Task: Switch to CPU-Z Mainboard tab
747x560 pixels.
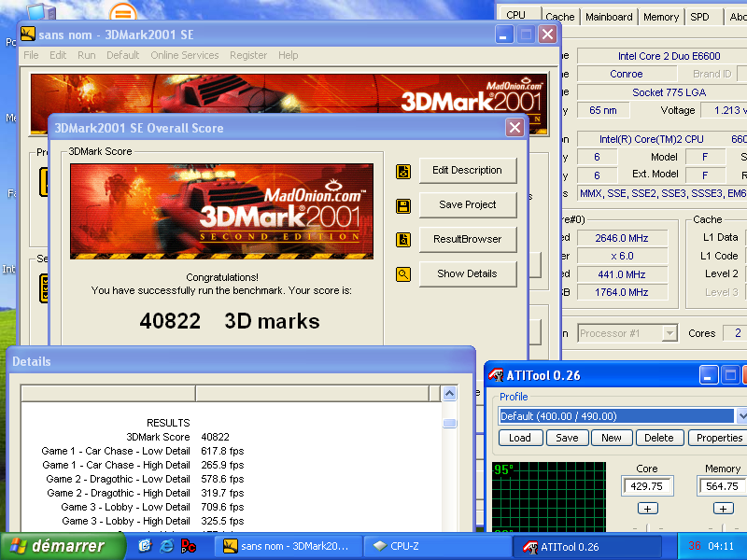Action: 609,17
